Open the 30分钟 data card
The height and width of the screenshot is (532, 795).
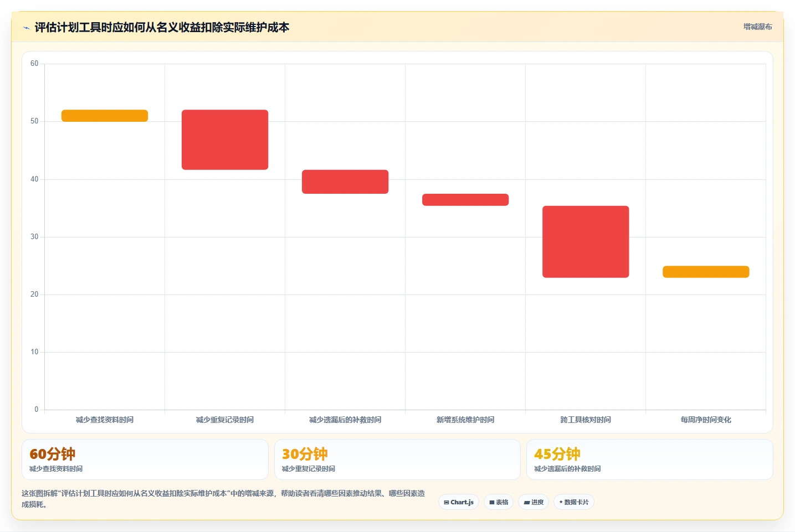click(x=397, y=459)
